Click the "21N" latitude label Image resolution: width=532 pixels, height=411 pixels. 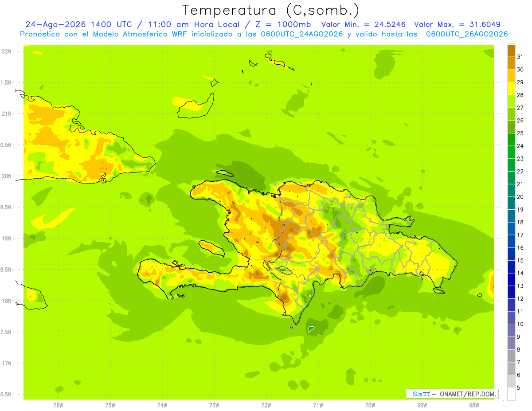(6, 114)
